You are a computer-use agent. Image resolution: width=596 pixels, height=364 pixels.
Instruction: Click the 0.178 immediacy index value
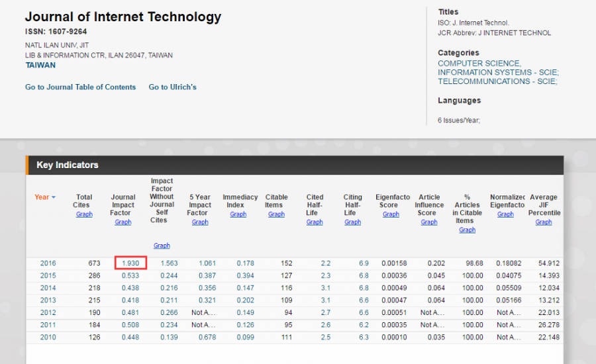pos(245,263)
